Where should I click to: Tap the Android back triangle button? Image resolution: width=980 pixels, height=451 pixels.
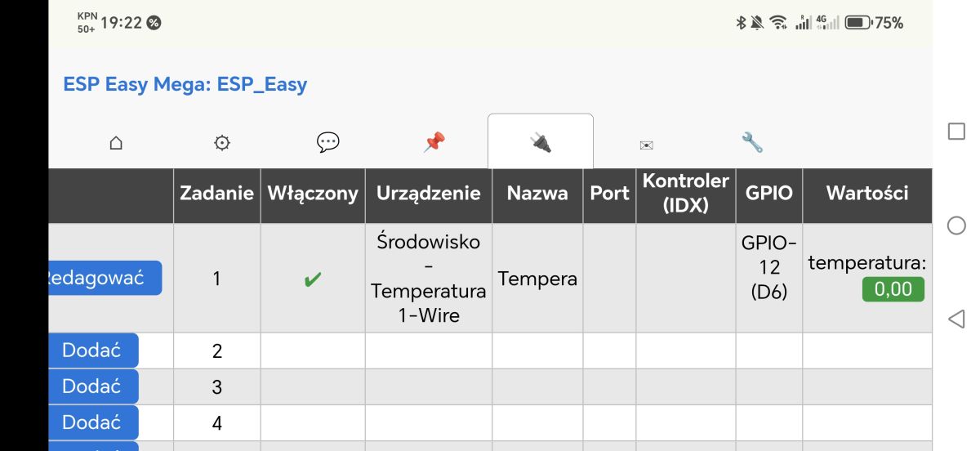coord(956,319)
